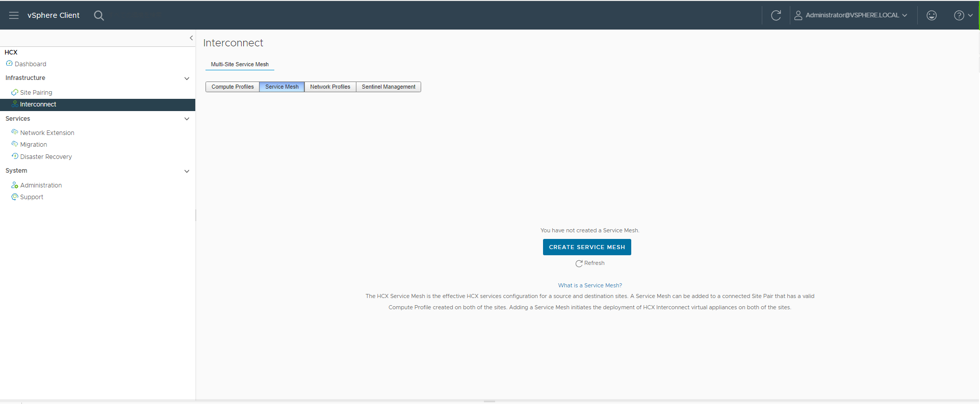Click the Support icon

[x=15, y=197]
